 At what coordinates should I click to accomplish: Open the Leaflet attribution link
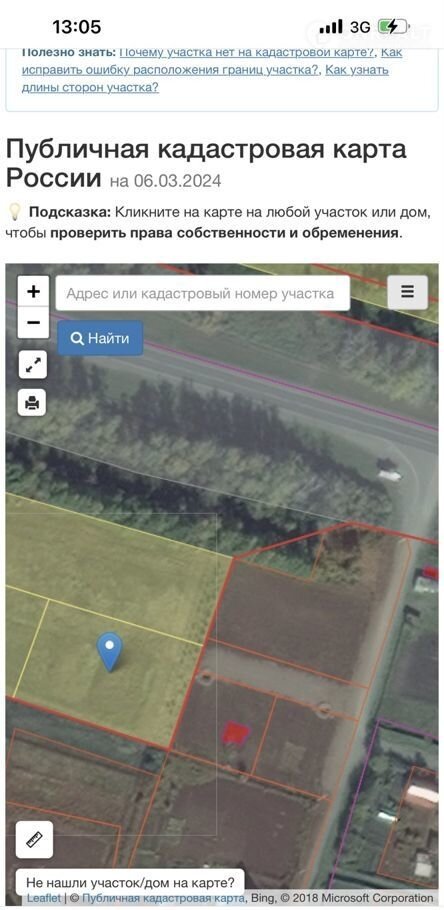click(44, 898)
